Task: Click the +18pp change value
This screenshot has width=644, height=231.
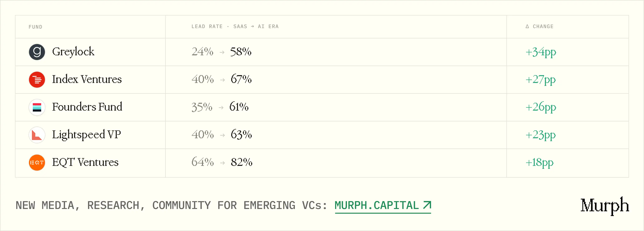Action: coord(539,163)
